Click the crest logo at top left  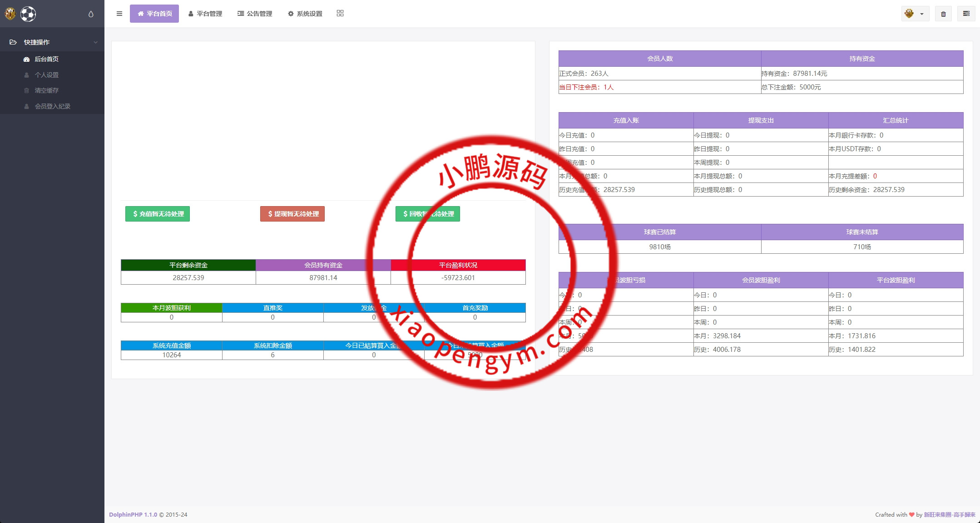(10, 14)
